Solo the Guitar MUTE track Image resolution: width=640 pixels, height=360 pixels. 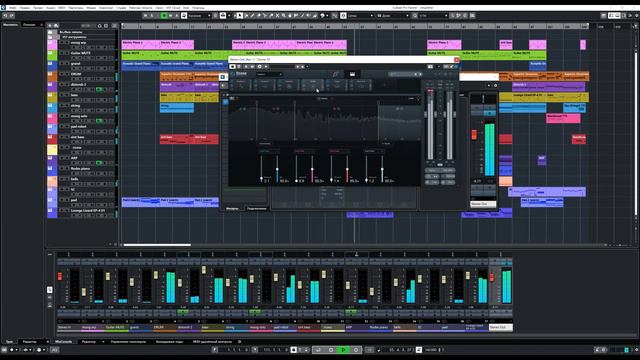point(67,53)
